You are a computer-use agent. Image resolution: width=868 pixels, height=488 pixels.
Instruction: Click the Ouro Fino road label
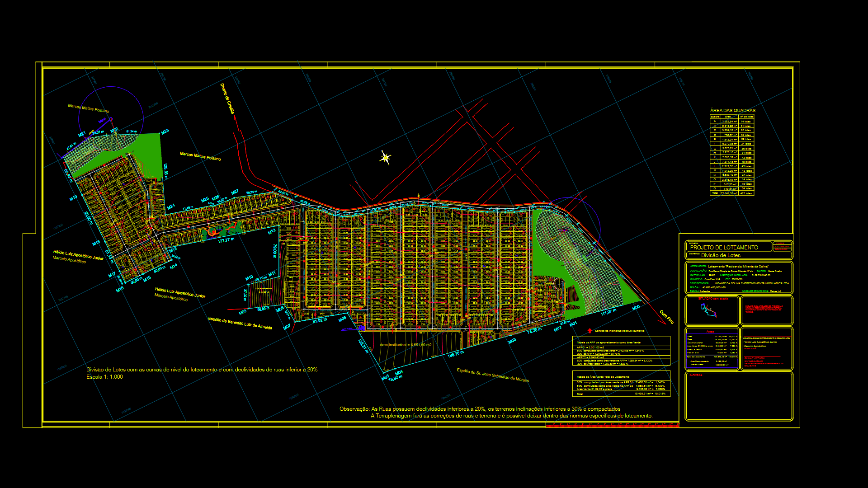[666, 317]
